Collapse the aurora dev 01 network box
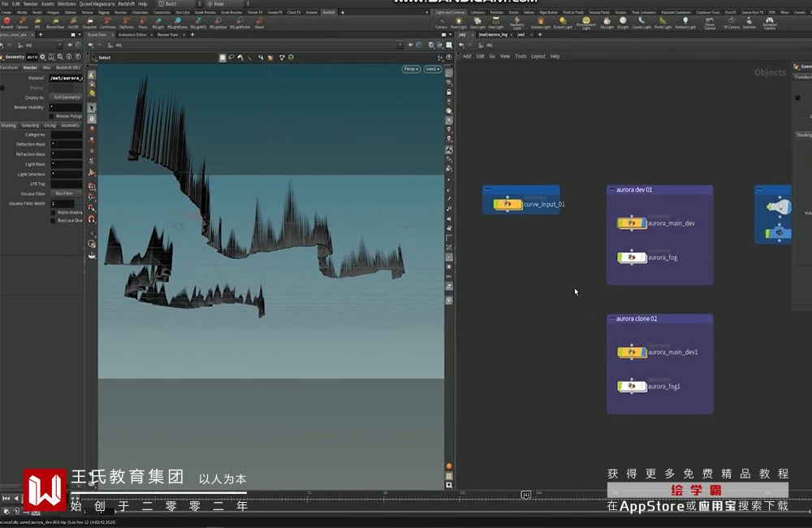 (x=612, y=189)
